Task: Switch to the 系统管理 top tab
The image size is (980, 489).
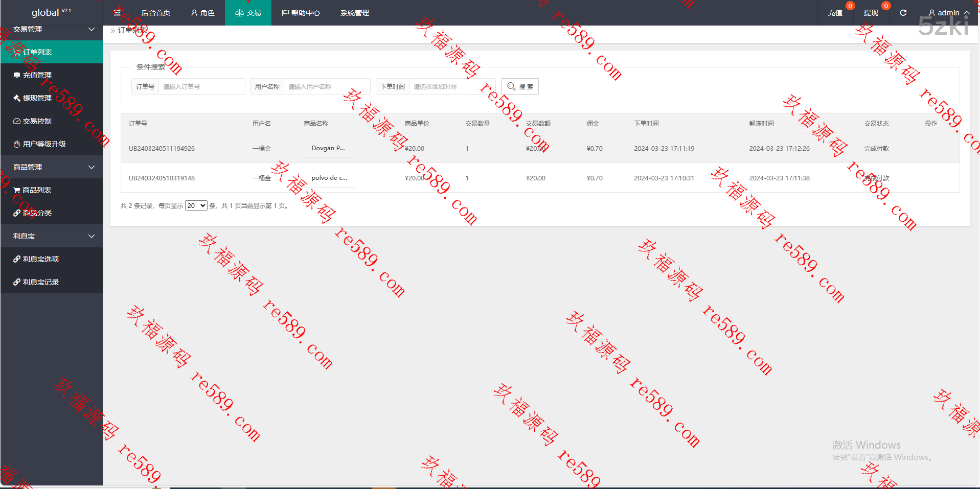Action: (354, 13)
